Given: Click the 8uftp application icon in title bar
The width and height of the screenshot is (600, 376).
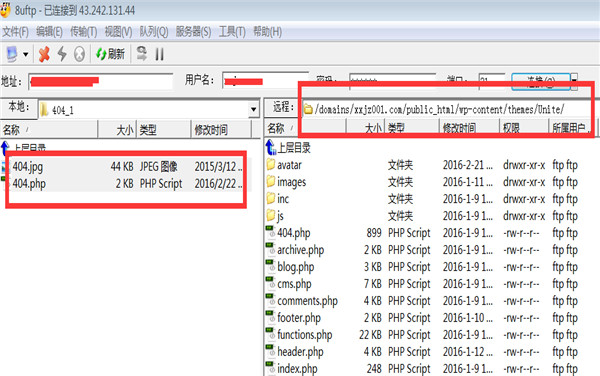Looking at the screenshot, I should pyautogui.click(x=5, y=10).
